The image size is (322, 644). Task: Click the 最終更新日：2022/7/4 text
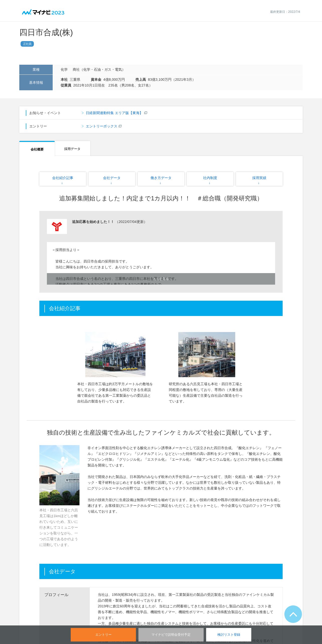[285, 12]
